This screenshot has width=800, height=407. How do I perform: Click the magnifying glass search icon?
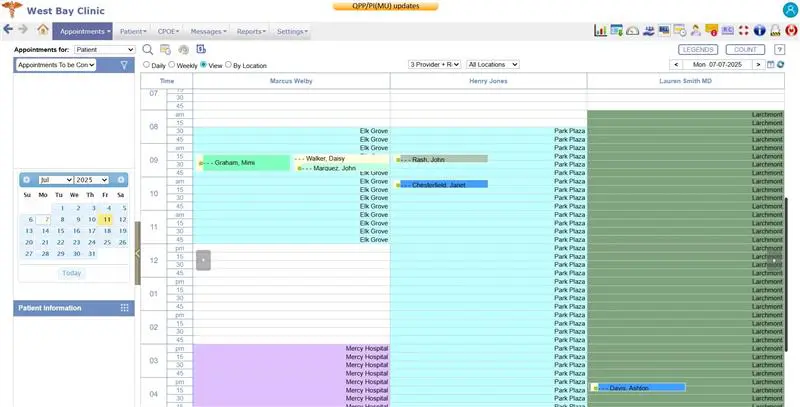click(x=147, y=49)
